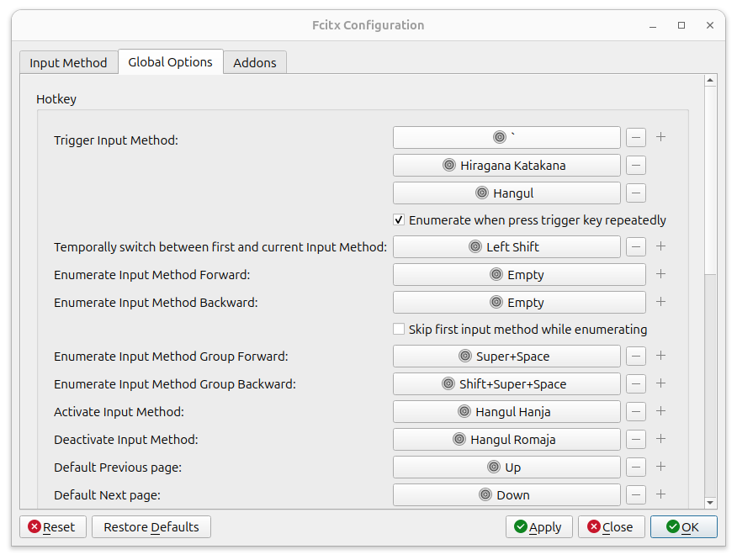Remove the backtick trigger key
Viewport: 737px width, 560px height.
(635, 138)
